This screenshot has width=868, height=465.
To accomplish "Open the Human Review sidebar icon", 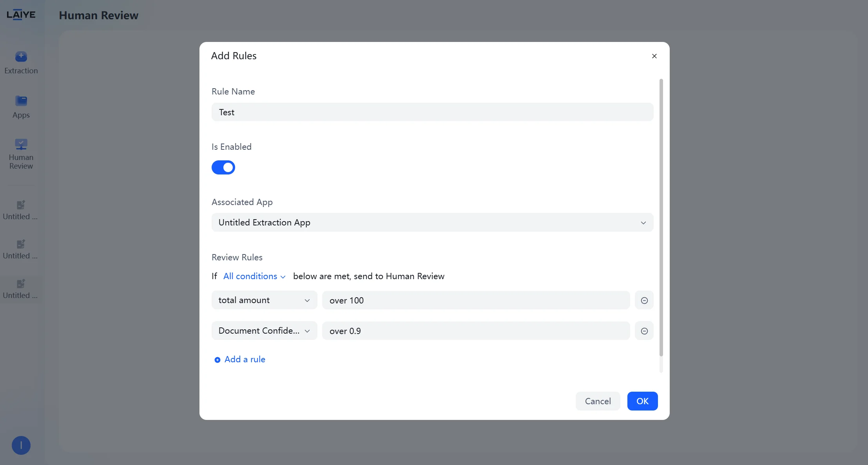I will (x=21, y=144).
